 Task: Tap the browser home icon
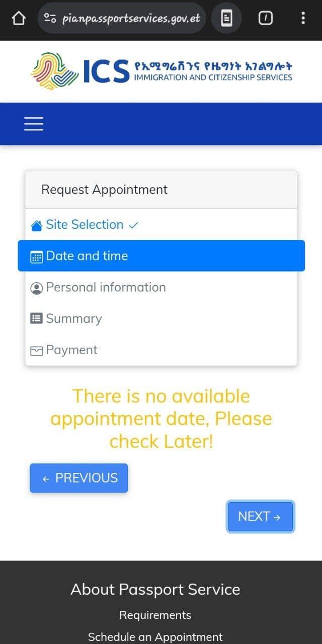(x=18, y=19)
